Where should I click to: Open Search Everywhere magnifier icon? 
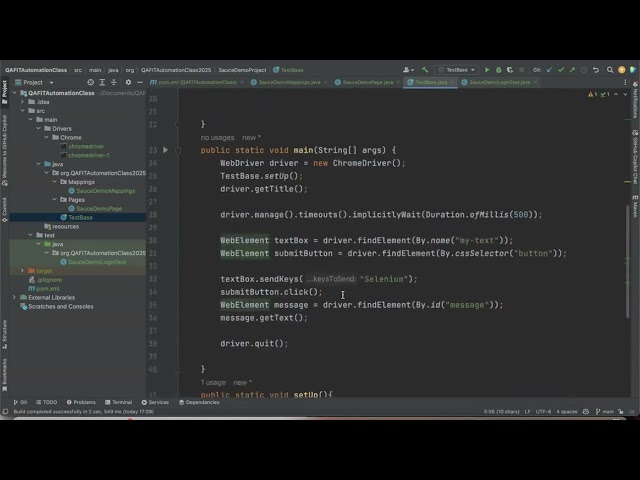(610, 70)
